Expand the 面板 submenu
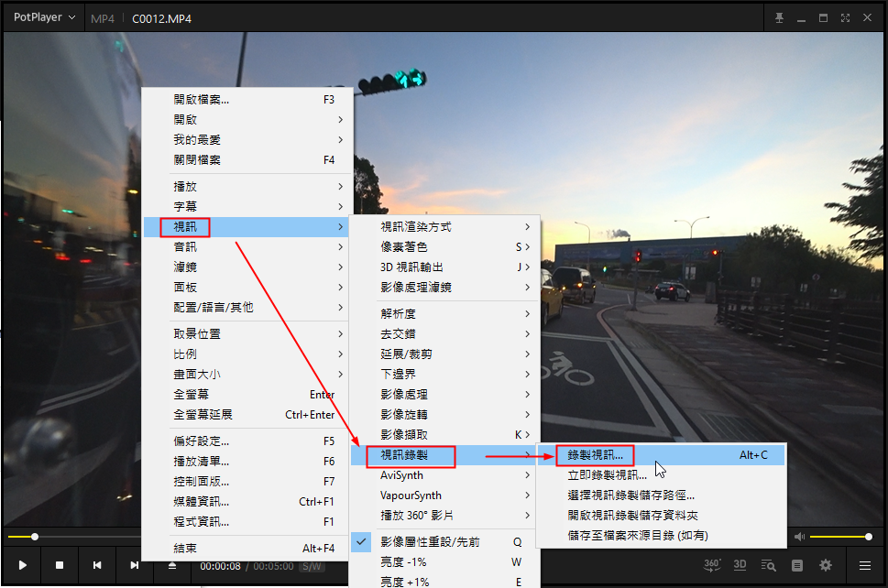Viewport: 888px width, 588px height. coord(247,288)
